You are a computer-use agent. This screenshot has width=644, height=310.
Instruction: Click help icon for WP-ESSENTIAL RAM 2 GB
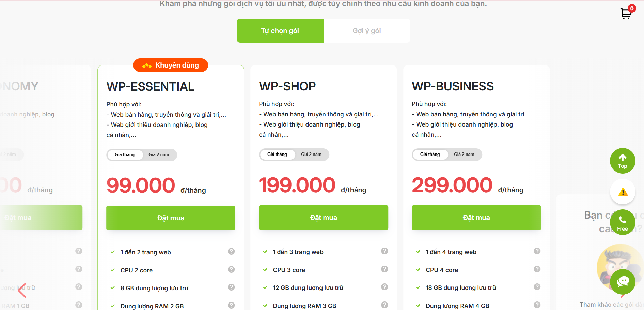231,305
